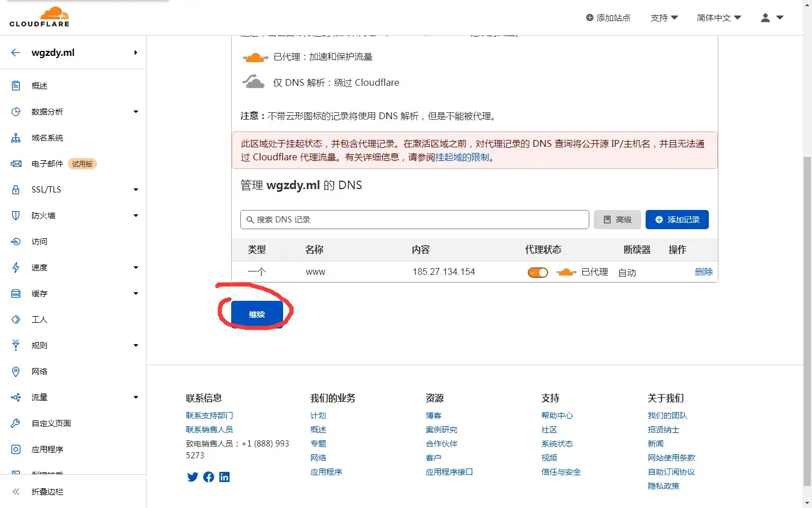This screenshot has width=812, height=508.
Task: Open 系统状态 footer link
Action: tap(557, 444)
